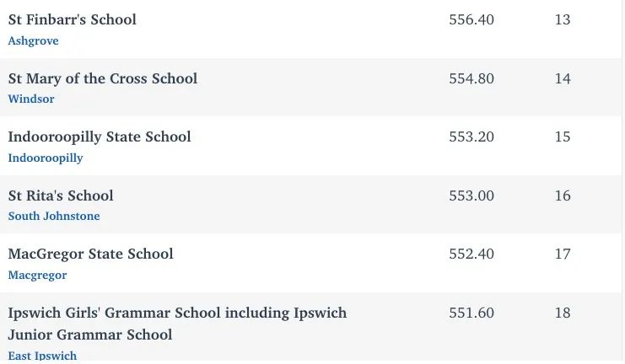
Task: Select the St Finbarr's School name
Action: [x=73, y=19]
